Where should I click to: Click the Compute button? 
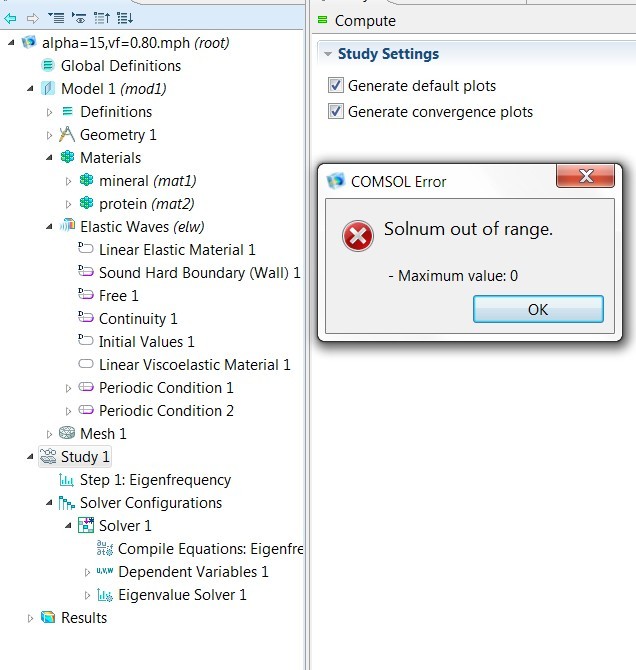[357, 20]
